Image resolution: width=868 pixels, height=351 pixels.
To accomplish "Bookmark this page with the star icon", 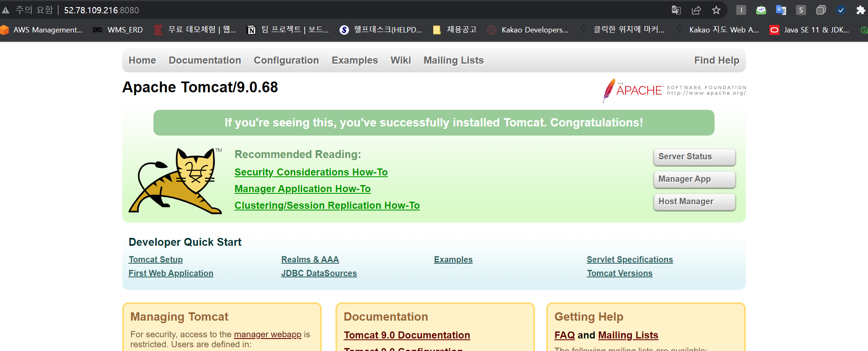I will click(x=716, y=10).
